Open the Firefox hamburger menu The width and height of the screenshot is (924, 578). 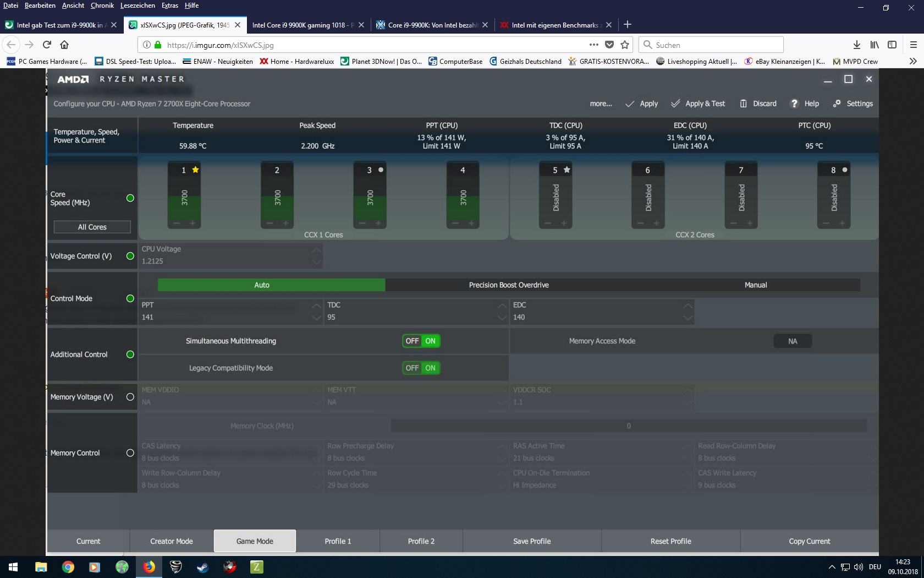tap(913, 45)
